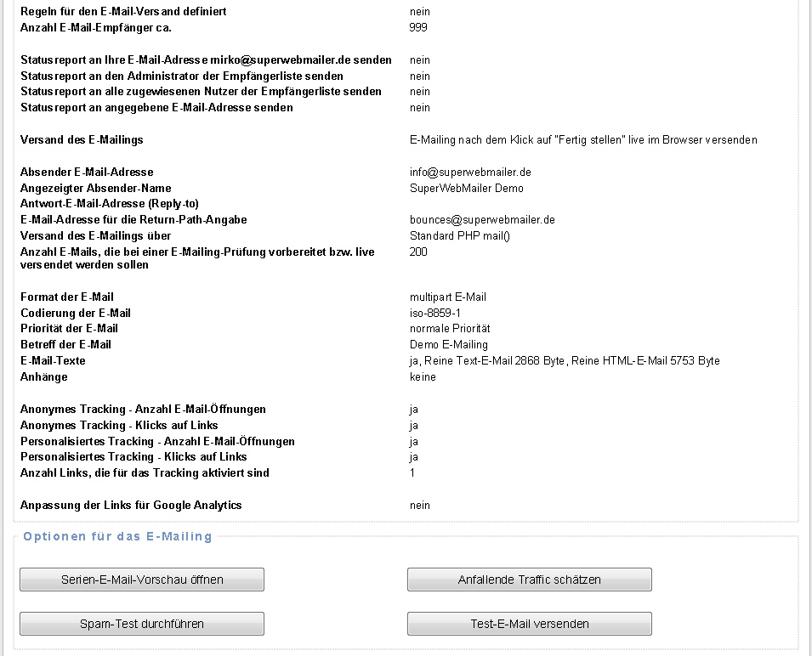Click the 'Anzahl E-Mail-Empfänger ca.' label
Image resolution: width=812 pixels, height=656 pixels.
click(102, 28)
